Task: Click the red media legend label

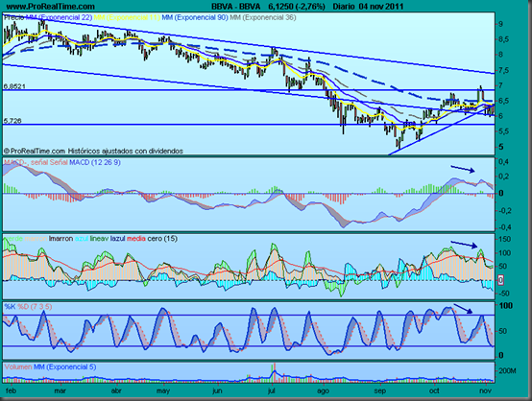Action: point(136,239)
